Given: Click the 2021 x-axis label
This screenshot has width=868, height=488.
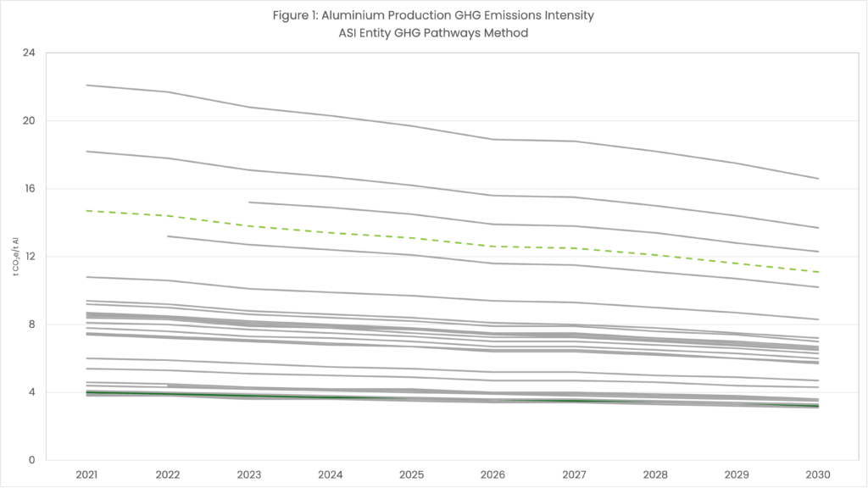Looking at the screenshot, I should (x=87, y=474).
